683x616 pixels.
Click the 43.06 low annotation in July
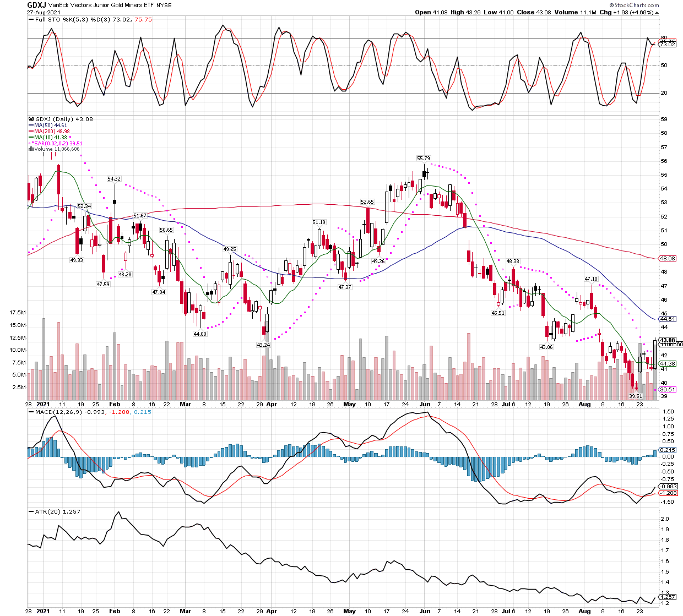(546, 347)
